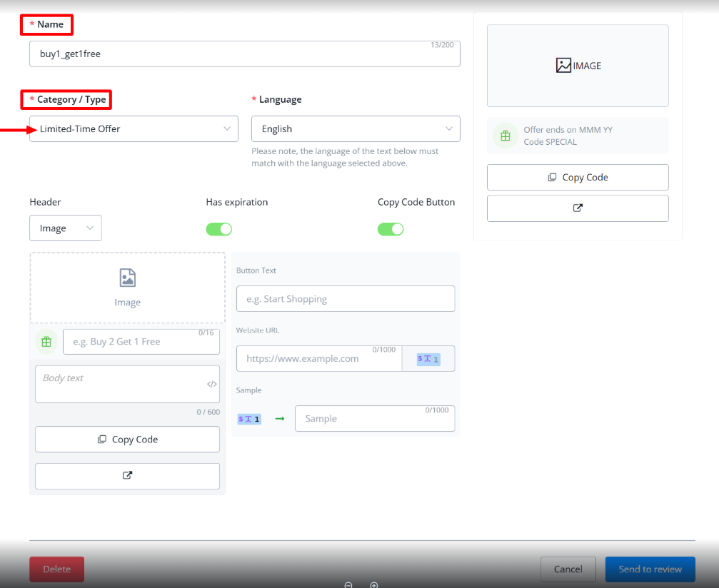Image resolution: width=719 pixels, height=588 pixels.
Task: Disable the Has expiration toggle
Action: pyautogui.click(x=219, y=229)
